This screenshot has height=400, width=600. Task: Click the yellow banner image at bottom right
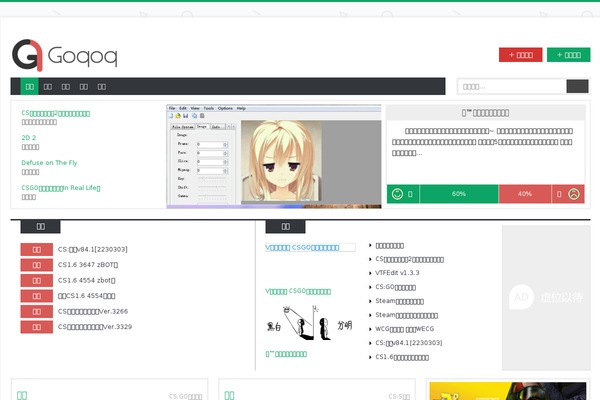[x=507, y=391]
